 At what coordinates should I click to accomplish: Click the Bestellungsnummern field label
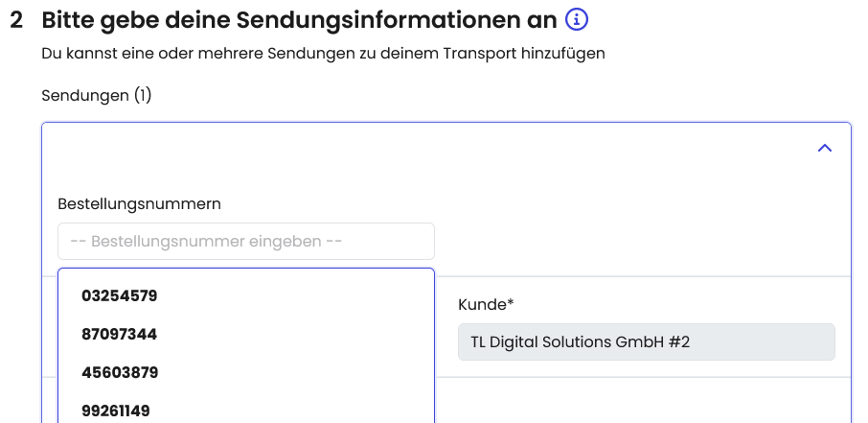pyautogui.click(x=140, y=203)
